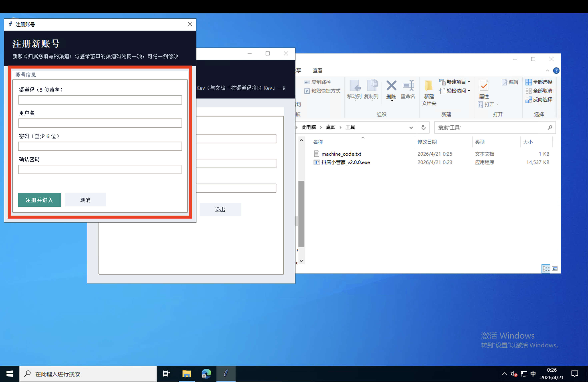Click the 确认密码 input box

pyautogui.click(x=100, y=170)
